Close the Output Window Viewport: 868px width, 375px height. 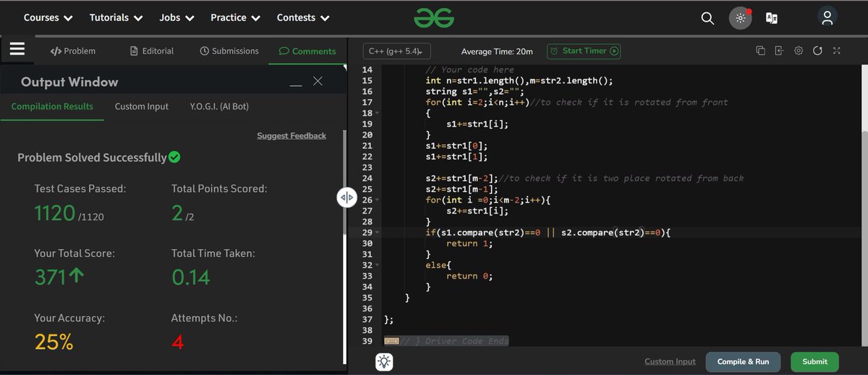click(318, 81)
